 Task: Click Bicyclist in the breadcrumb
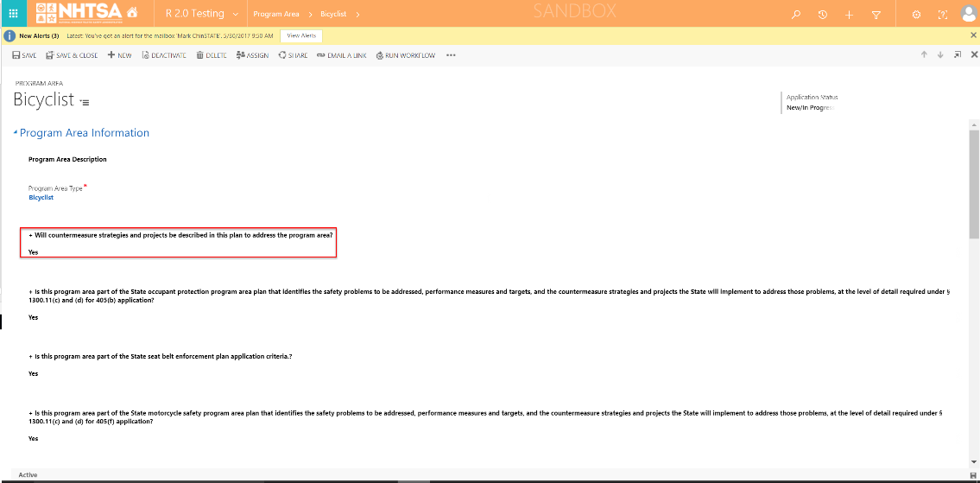coord(335,14)
